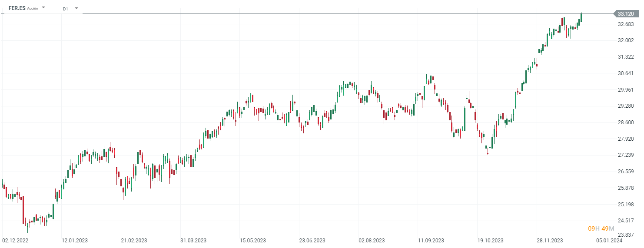644x248 pixels.
Task: Click the 30.641 price axis label
Action: 626,73
